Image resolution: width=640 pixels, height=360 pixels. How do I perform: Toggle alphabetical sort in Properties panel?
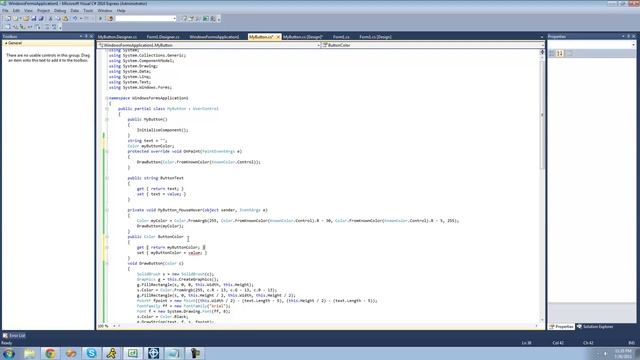(560, 53)
